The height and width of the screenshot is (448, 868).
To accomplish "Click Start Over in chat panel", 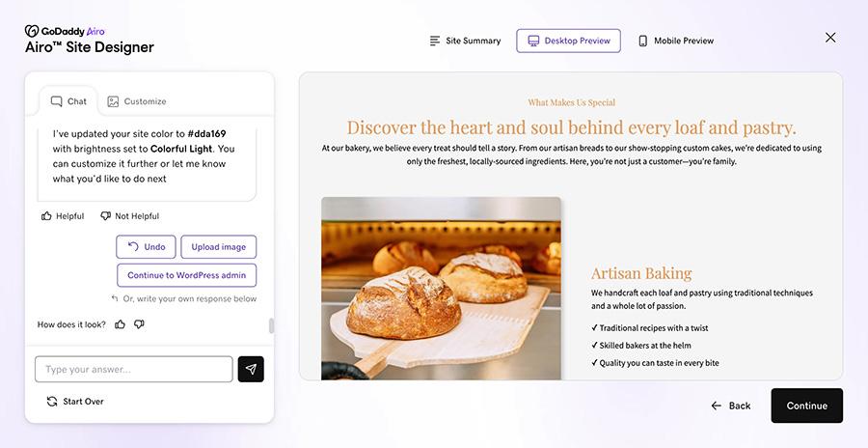I will pos(74,401).
